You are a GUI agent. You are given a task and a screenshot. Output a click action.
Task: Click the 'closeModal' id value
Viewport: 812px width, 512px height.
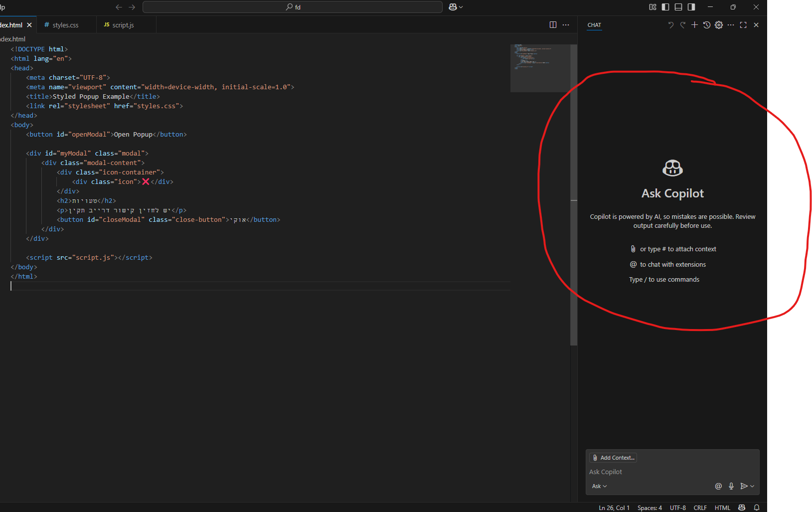122,219
